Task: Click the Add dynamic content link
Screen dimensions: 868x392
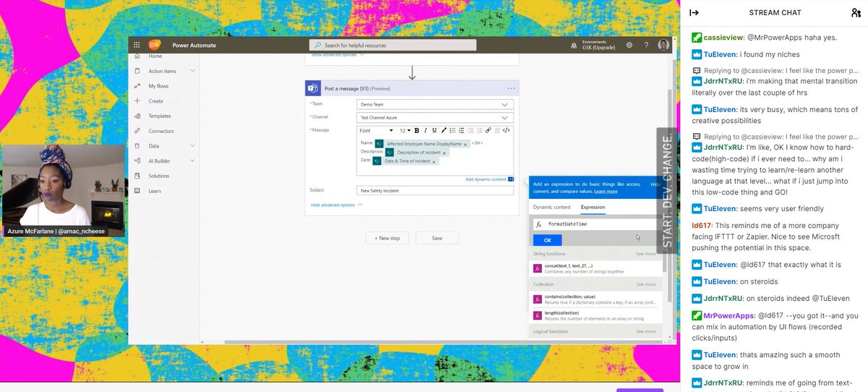Action: pos(485,179)
